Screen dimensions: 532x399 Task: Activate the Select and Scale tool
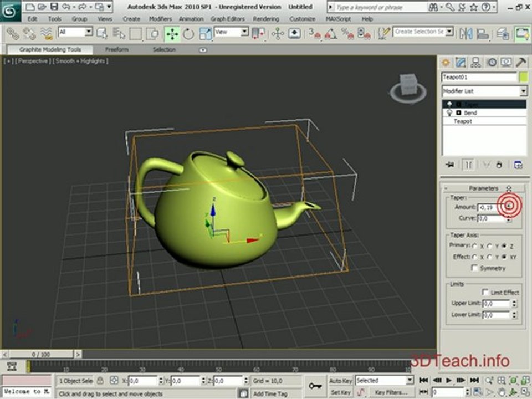click(205, 33)
